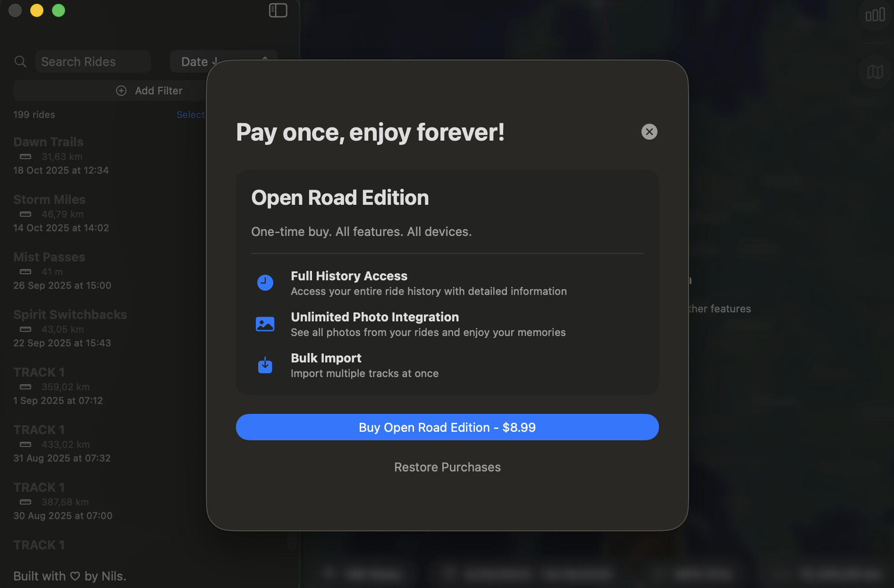Click the Restore Purchases link

(447, 467)
